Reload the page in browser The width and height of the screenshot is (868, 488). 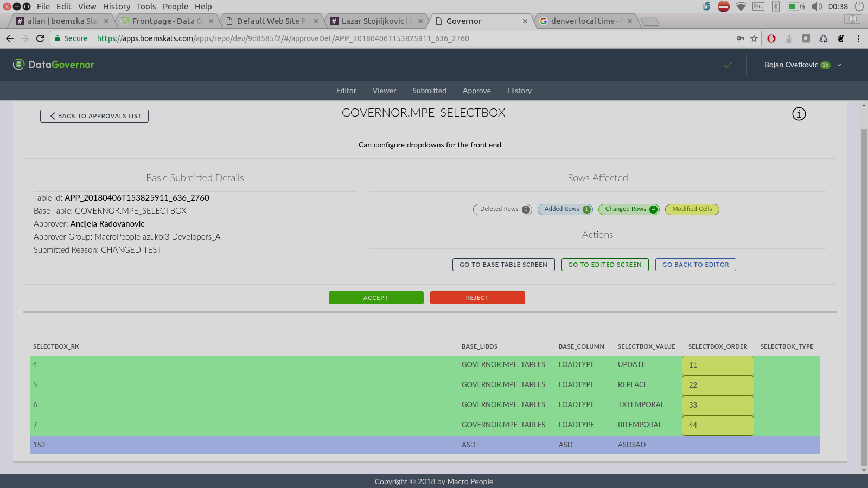click(x=40, y=38)
